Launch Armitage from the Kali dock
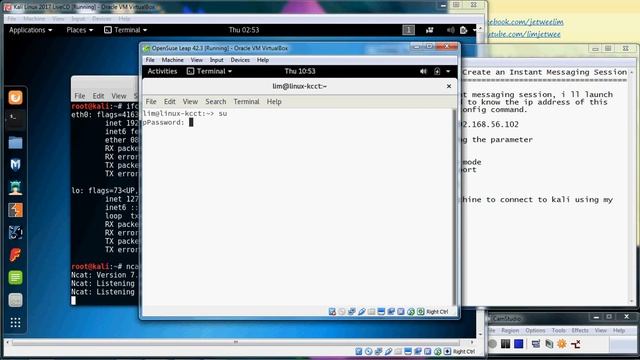This screenshot has height=360, width=640. [x=16, y=187]
